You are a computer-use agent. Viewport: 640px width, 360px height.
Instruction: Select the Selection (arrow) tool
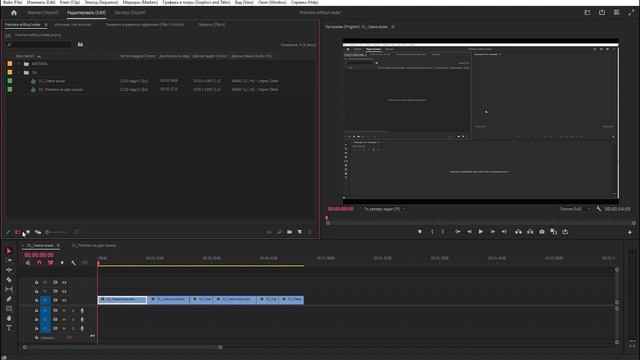pos(9,251)
